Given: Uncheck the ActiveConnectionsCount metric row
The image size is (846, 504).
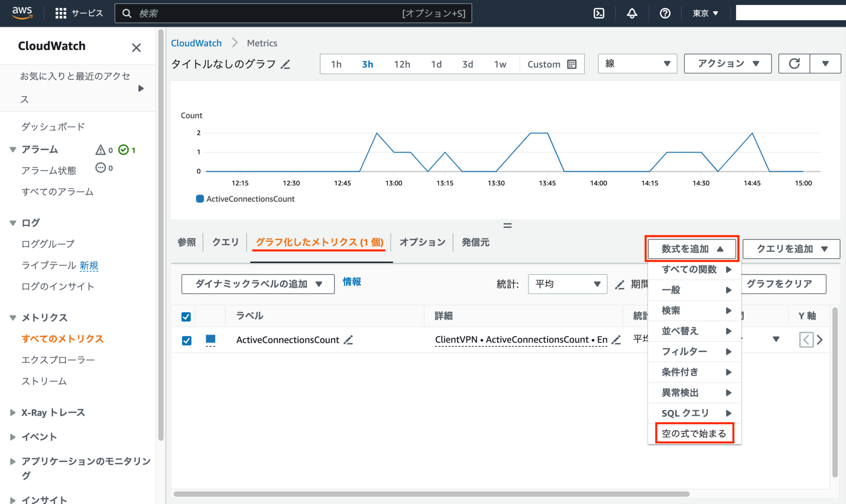Looking at the screenshot, I should coord(186,340).
